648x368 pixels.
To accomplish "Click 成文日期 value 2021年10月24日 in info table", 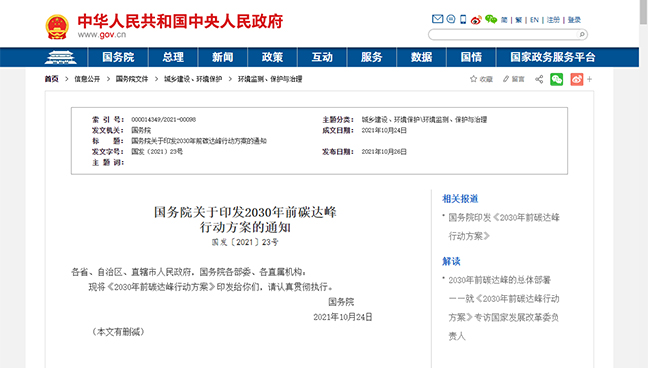I will click(384, 130).
